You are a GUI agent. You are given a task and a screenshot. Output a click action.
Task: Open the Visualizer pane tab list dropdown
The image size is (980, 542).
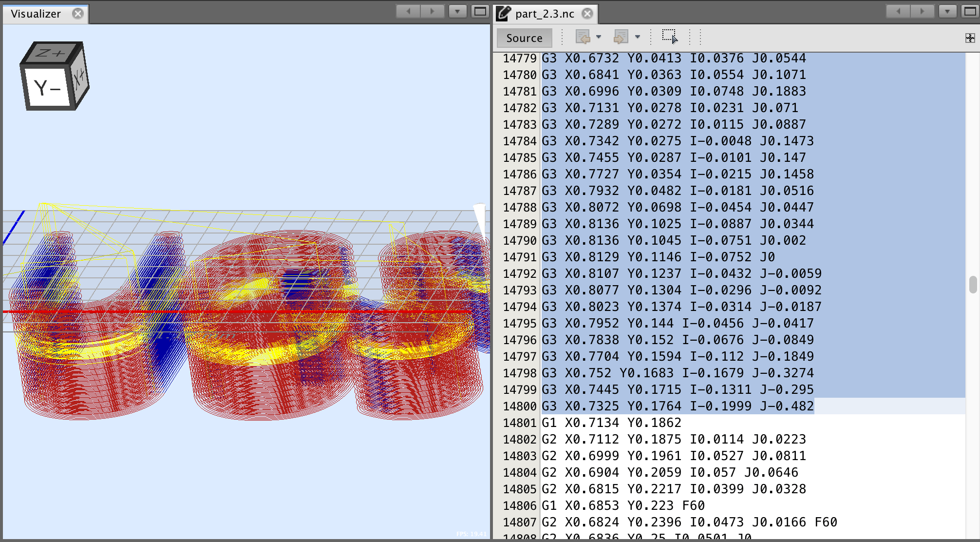coord(457,11)
